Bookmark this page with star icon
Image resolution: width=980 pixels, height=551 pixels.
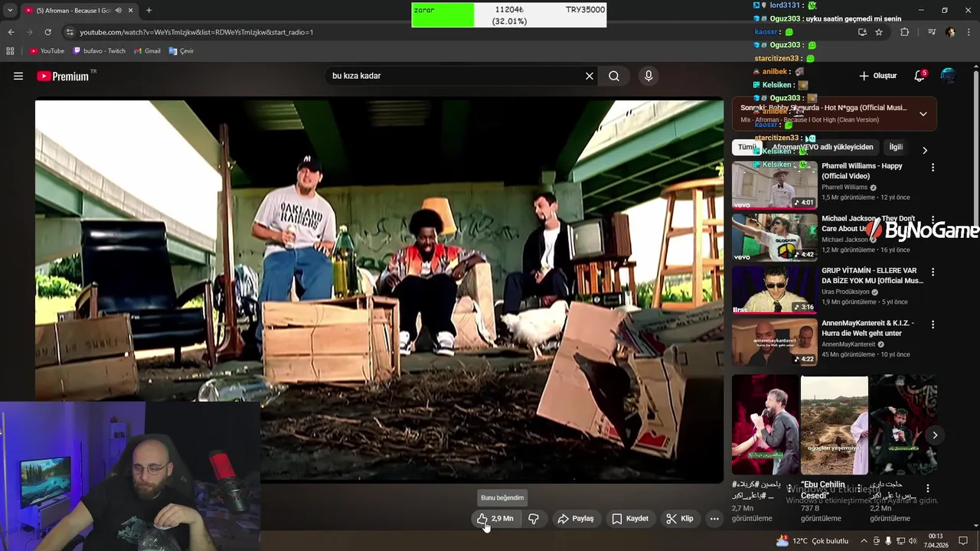pyautogui.click(x=879, y=32)
